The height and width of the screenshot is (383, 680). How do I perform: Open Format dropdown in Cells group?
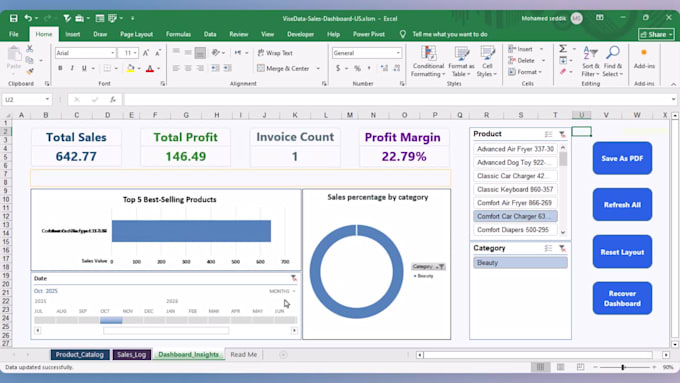(x=525, y=72)
